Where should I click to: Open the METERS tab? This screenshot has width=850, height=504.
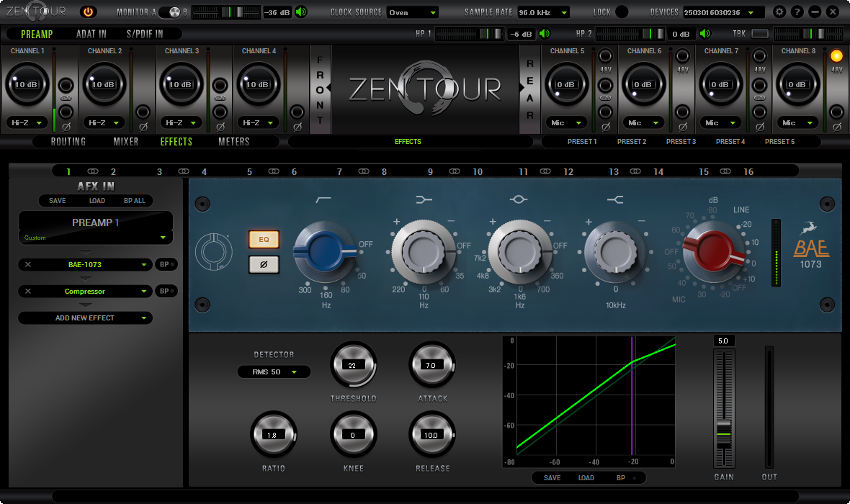click(x=233, y=141)
